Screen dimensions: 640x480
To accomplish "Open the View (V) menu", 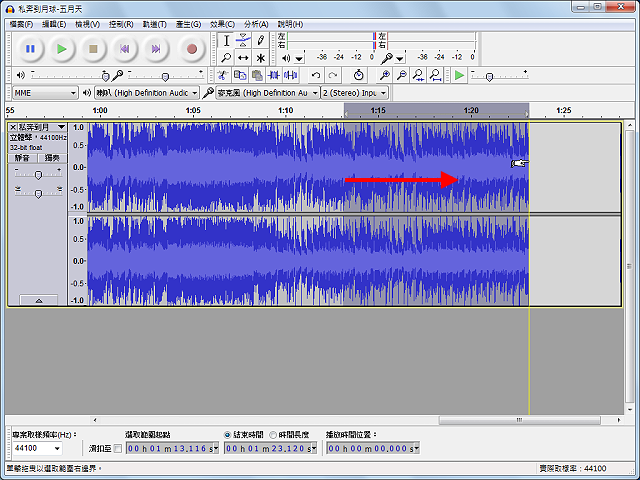I will (87, 24).
